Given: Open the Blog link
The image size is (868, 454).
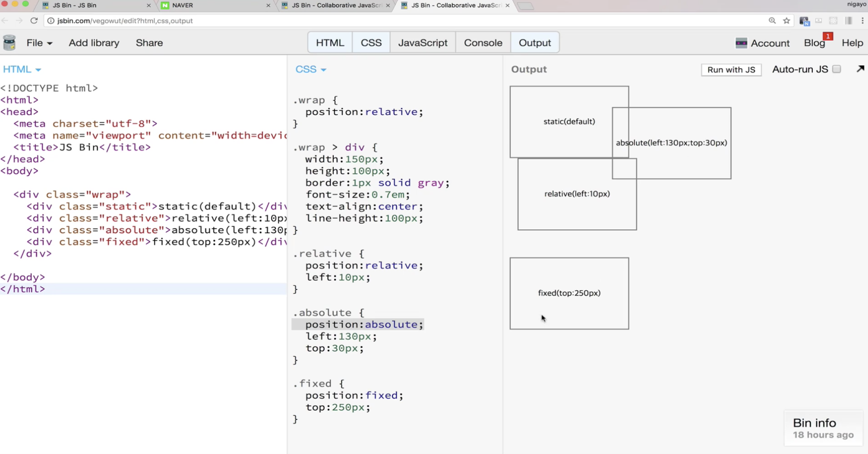Looking at the screenshot, I should point(814,43).
